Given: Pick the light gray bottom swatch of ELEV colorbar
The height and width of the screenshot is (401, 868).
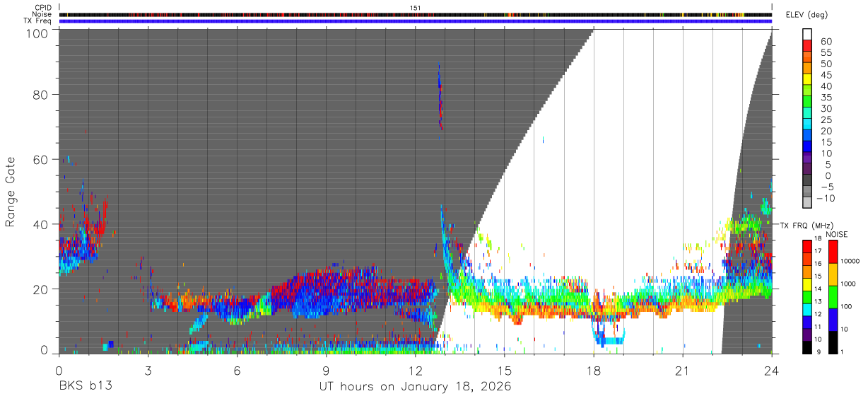Looking at the screenshot, I should coord(807,202).
